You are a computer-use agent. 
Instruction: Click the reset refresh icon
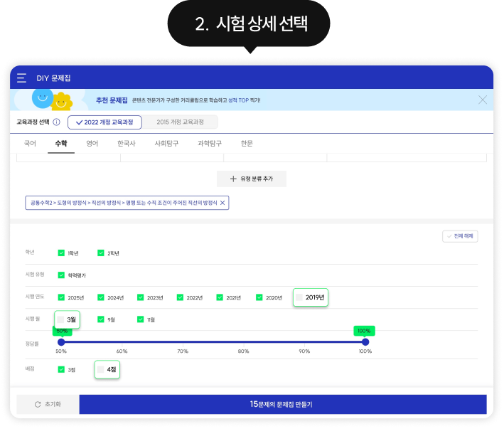point(38,404)
